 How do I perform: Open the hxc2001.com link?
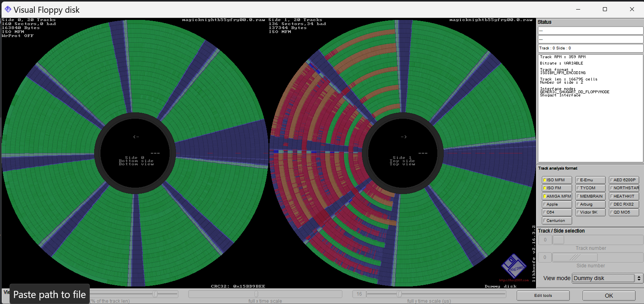click(514, 280)
